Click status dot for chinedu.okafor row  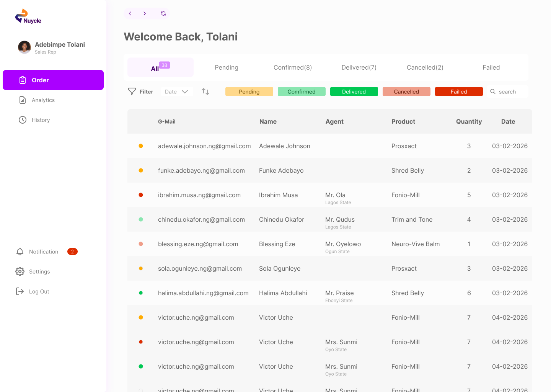pyautogui.click(x=141, y=219)
